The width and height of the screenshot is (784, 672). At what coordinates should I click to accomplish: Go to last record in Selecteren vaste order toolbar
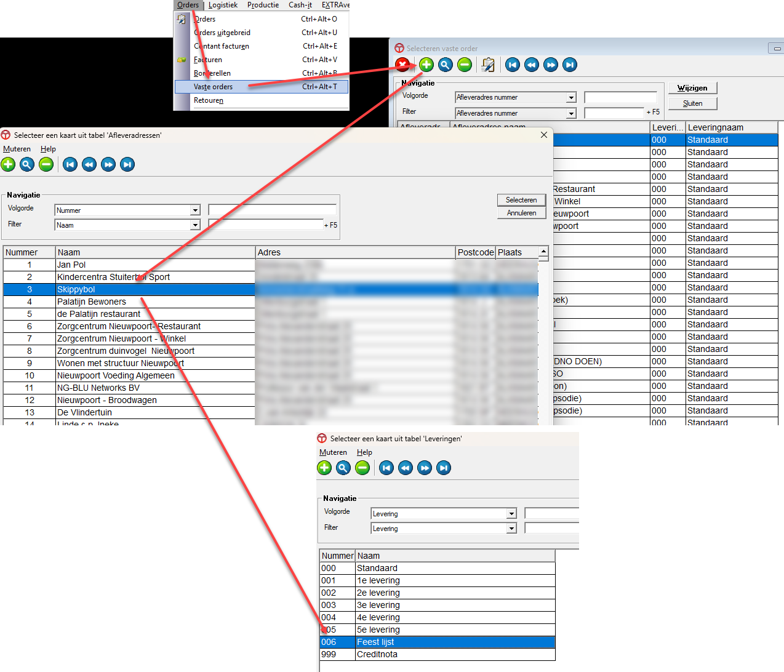[570, 65]
